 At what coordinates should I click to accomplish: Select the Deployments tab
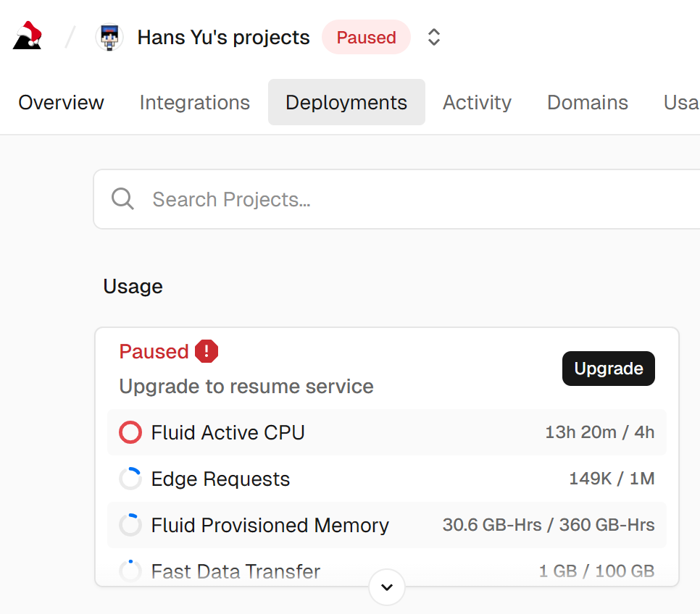click(346, 103)
